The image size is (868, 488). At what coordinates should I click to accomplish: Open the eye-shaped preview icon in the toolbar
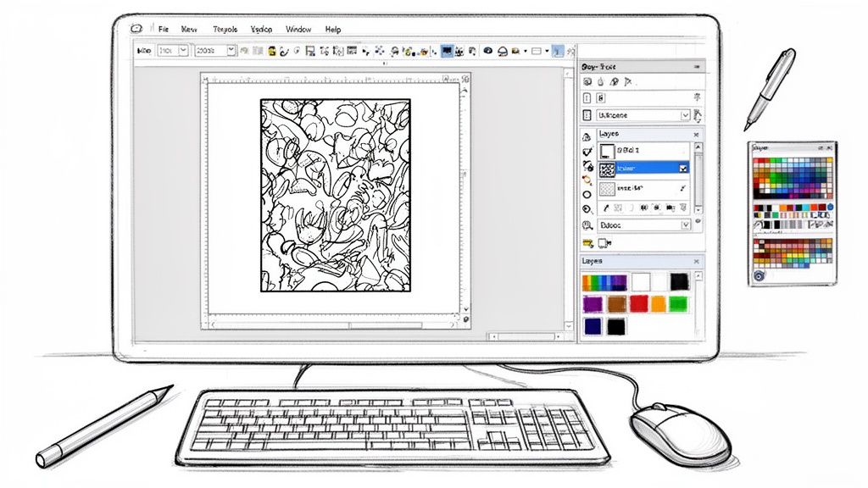click(x=488, y=51)
